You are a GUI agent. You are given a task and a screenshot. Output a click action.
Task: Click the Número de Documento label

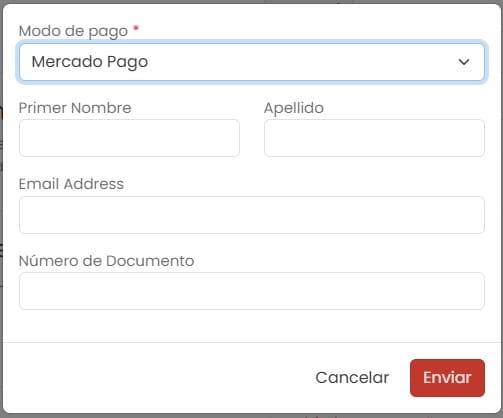[106, 261]
